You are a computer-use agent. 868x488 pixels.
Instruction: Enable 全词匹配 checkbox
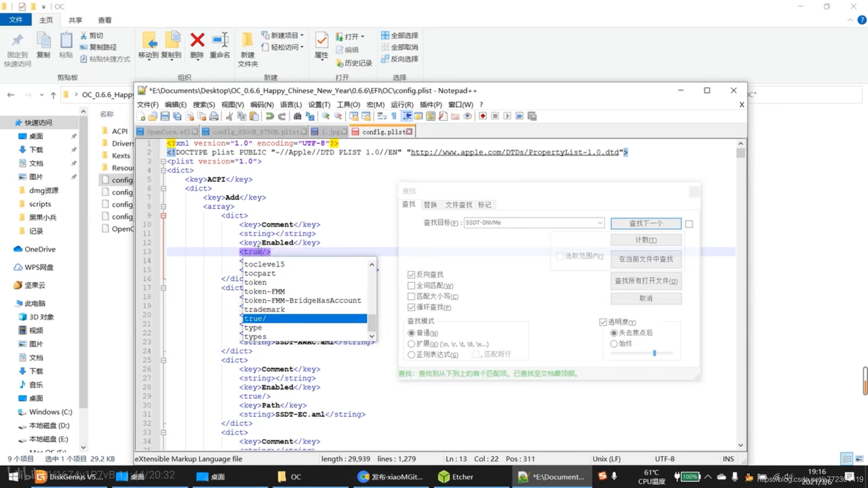tap(411, 286)
